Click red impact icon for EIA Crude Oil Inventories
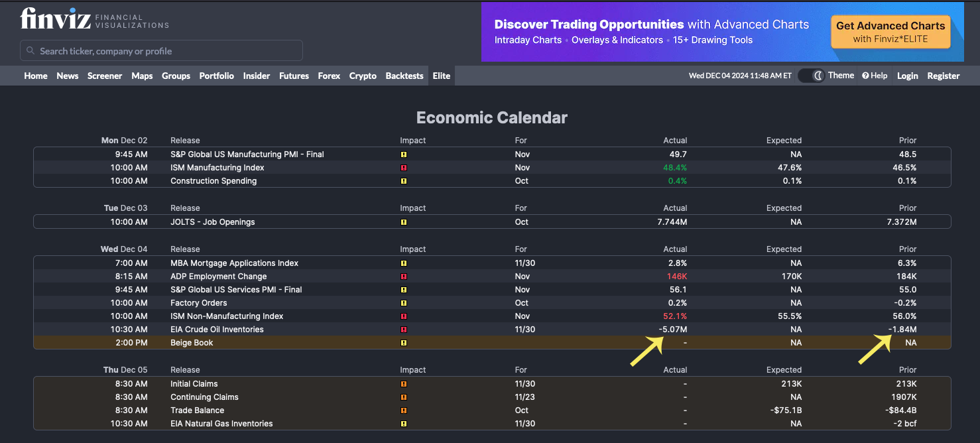Screen dimensions: 980x443 pos(403,330)
